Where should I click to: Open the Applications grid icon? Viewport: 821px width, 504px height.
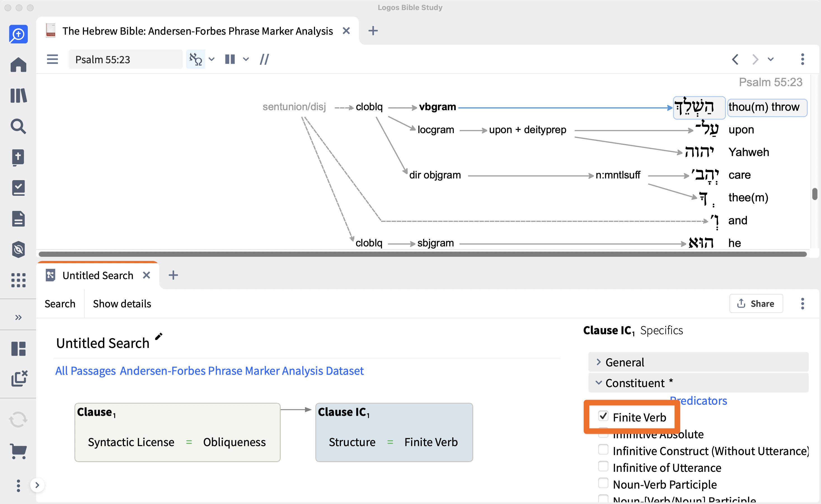(18, 280)
